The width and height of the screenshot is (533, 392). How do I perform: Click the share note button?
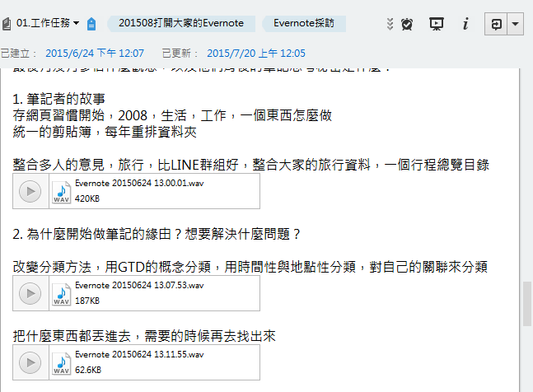point(496,24)
